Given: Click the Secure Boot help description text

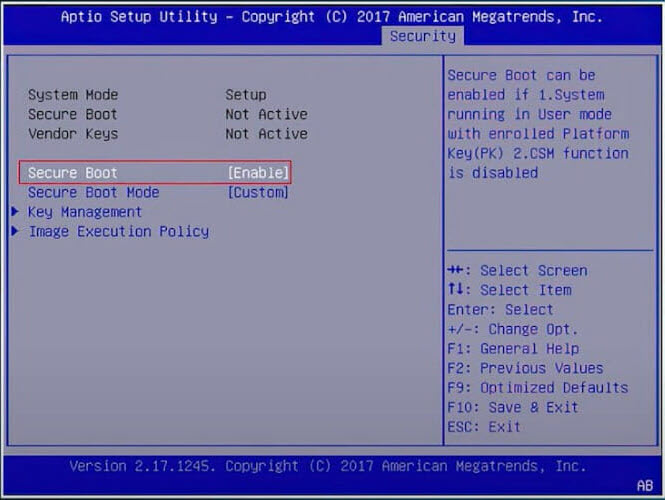Looking at the screenshot, I should coord(538,124).
